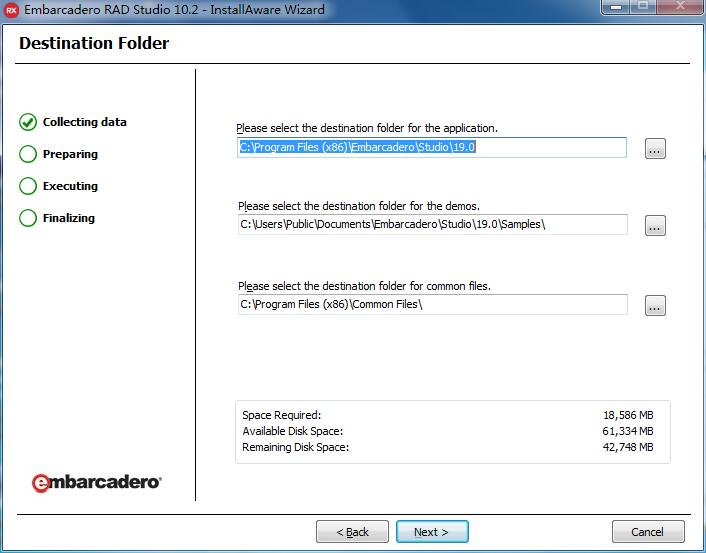Browse for common files destination folder
This screenshot has height=553, width=706.
pos(655,305)
